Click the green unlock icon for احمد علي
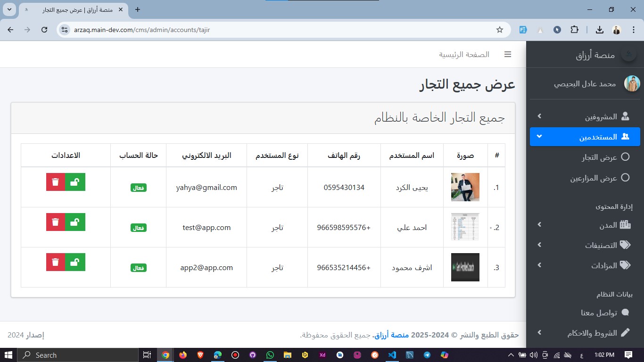 coord(75,222)
